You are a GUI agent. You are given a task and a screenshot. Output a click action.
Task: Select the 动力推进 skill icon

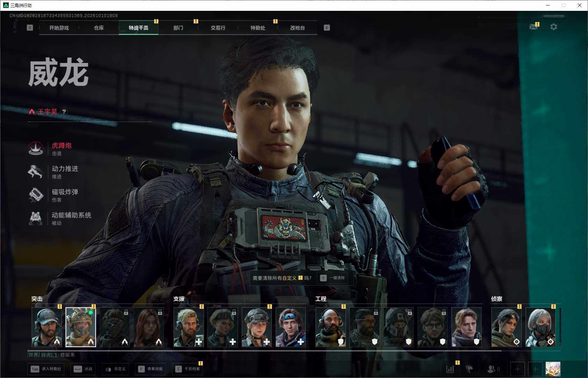tap(36, 172)
